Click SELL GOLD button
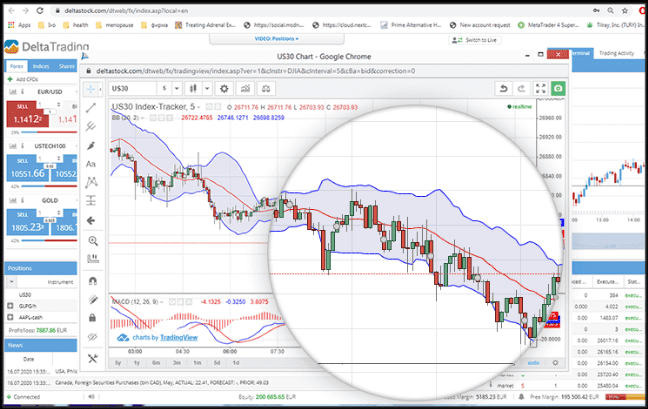This screenshot has width=648, height=409. (28, 223)
